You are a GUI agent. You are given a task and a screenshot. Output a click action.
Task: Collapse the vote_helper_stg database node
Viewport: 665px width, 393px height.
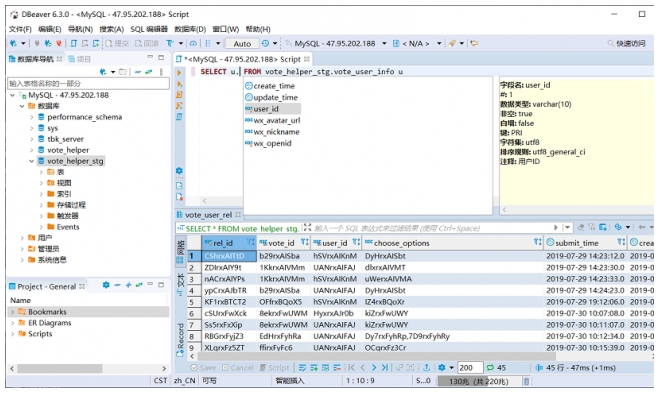(31, 161)
